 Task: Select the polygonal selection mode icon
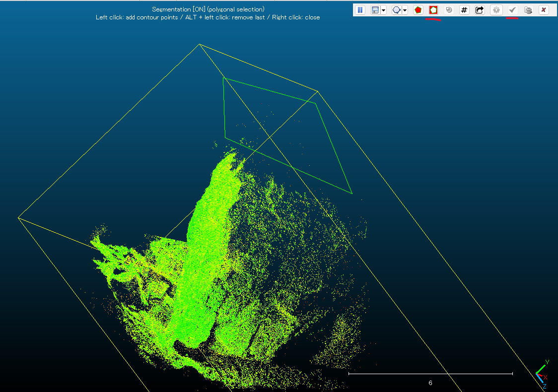click(x=397, y=10)
